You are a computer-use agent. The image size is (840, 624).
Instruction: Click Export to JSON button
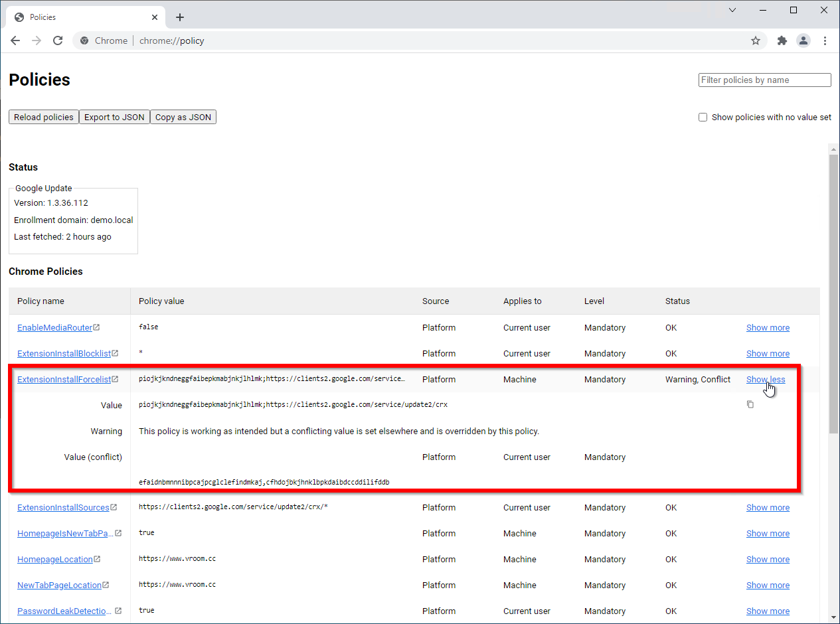114,117
